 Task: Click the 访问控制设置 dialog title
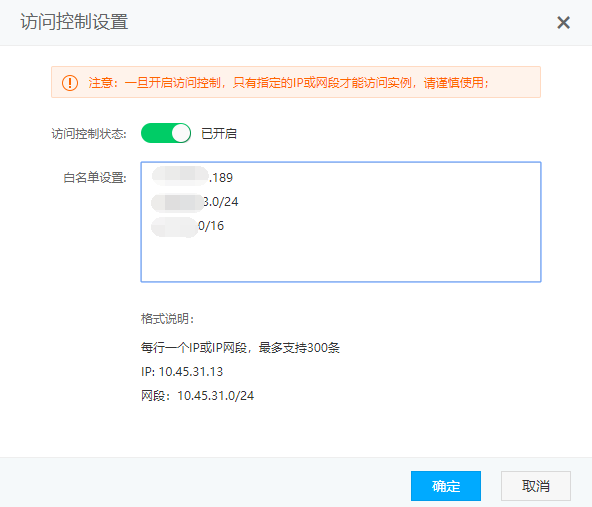point(74,22)
